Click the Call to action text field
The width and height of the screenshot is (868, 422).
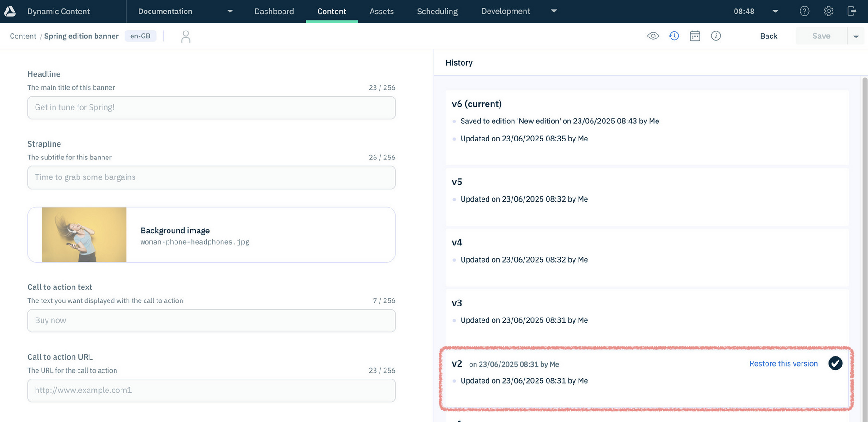click(x=211, y=321)
